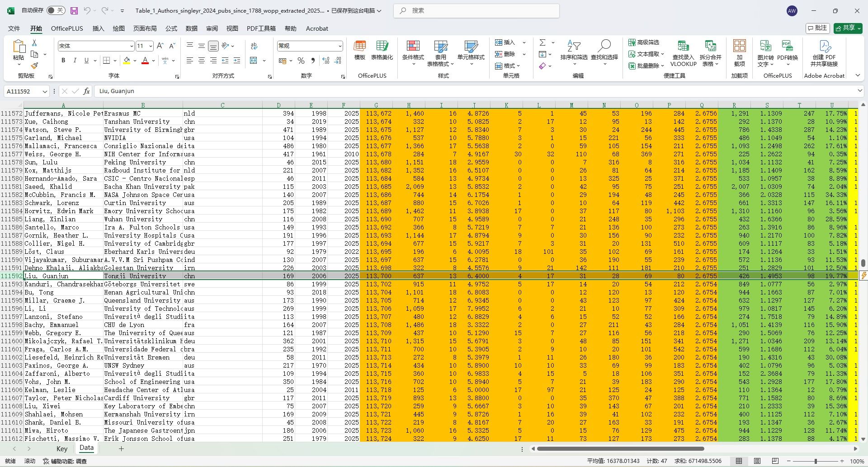Image resolution: width=868 pixels, height=467 pixels.
Task: Select the Format Painter brush icon
Action: click(34, 65)
